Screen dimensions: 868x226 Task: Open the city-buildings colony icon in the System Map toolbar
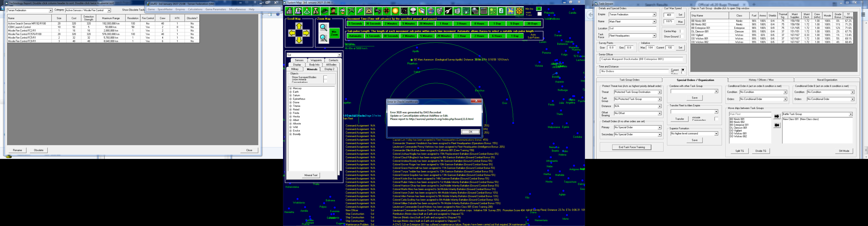(289, 11)
